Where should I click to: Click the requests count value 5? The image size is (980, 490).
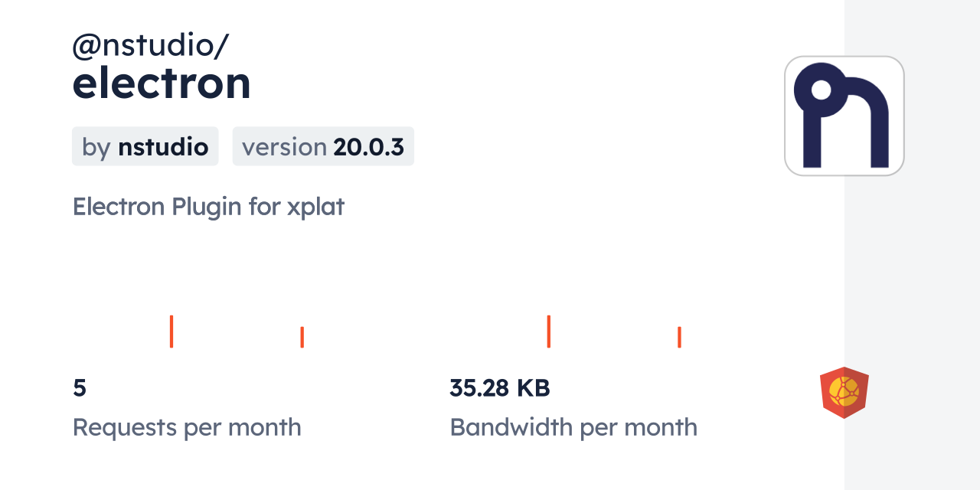pyautogui.click(x=80, y=388)
